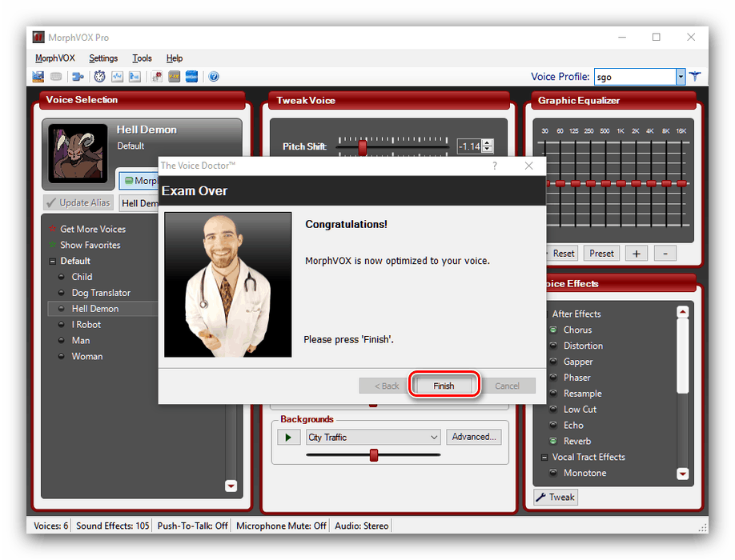Toggle the Monotone vocal tract effect
Image resolution: width=735 pixels, height=560 pixels.
click(x=553, y=473)
